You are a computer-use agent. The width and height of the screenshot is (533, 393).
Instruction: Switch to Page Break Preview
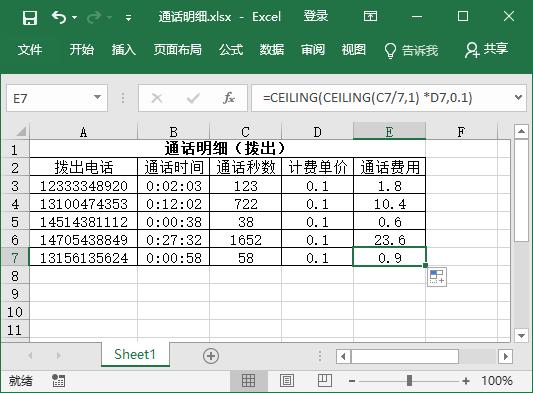pyautogui.click(x=324, y=380)
